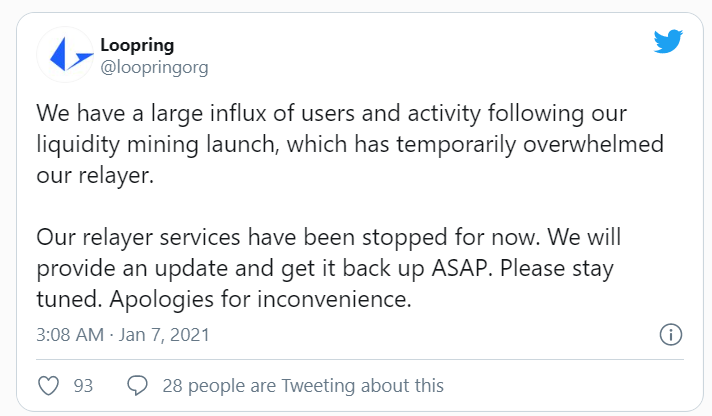Click the circled info icon
The image size is (712, 416).
(x=672, y=334)
